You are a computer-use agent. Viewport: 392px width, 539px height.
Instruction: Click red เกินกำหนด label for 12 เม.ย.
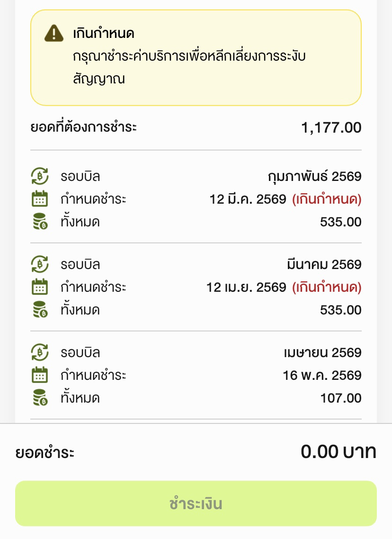(327, 287)
